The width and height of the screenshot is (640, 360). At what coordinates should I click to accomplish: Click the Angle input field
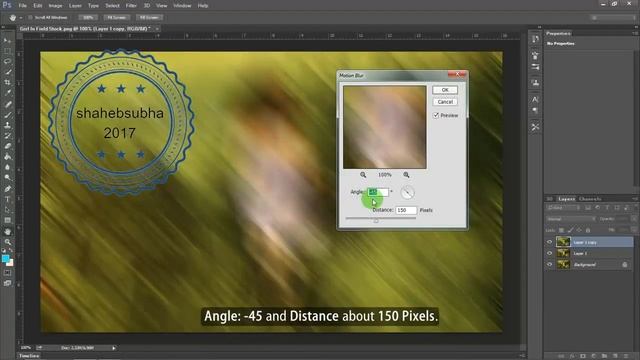[378, 192]
